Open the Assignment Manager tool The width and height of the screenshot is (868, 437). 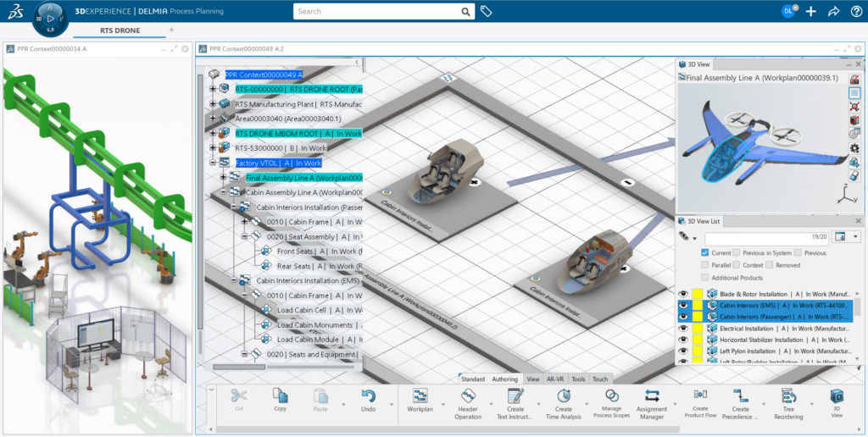pyautogui.click(x=651, y=396)
